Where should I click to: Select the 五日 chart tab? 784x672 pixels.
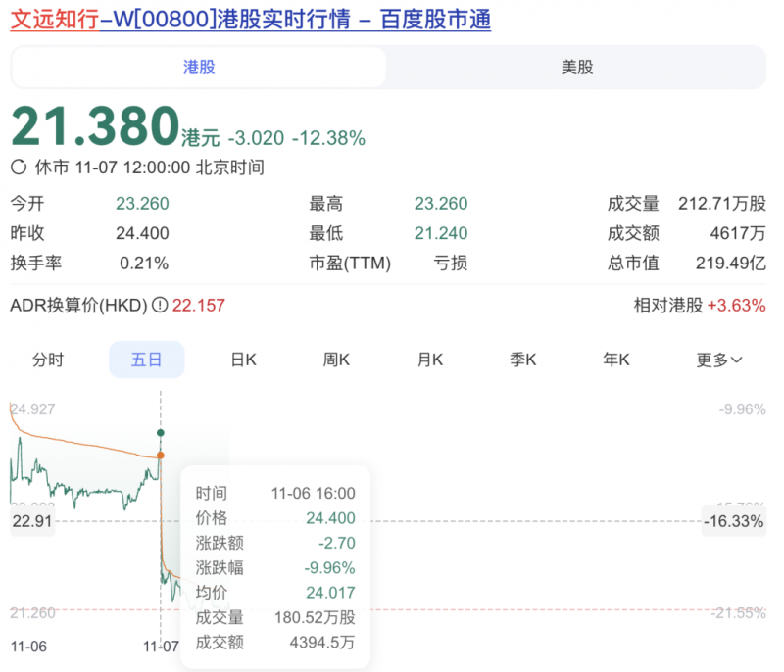coord(146,360)
